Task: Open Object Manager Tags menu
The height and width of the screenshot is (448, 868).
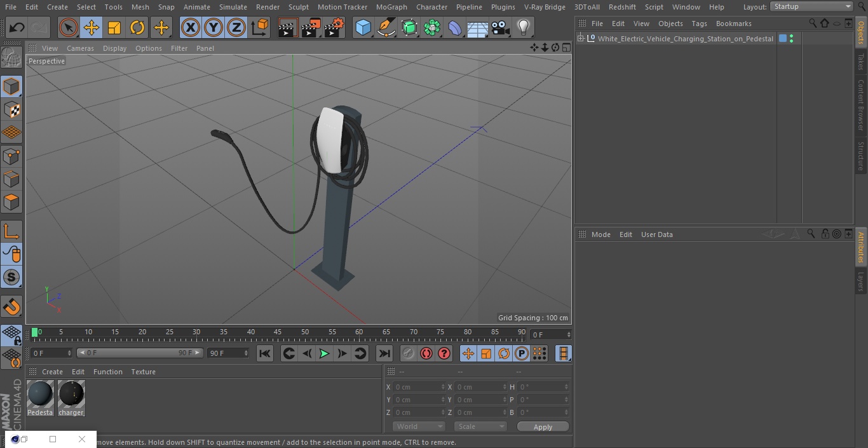Action: (699, 24)
